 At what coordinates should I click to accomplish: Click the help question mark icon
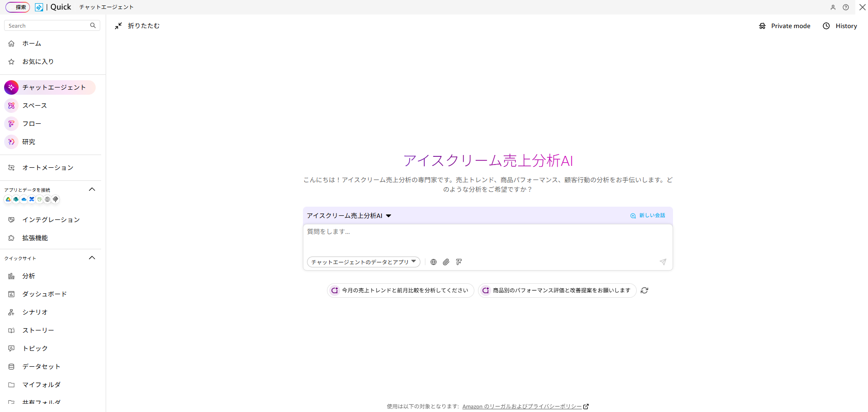[846, 7]
